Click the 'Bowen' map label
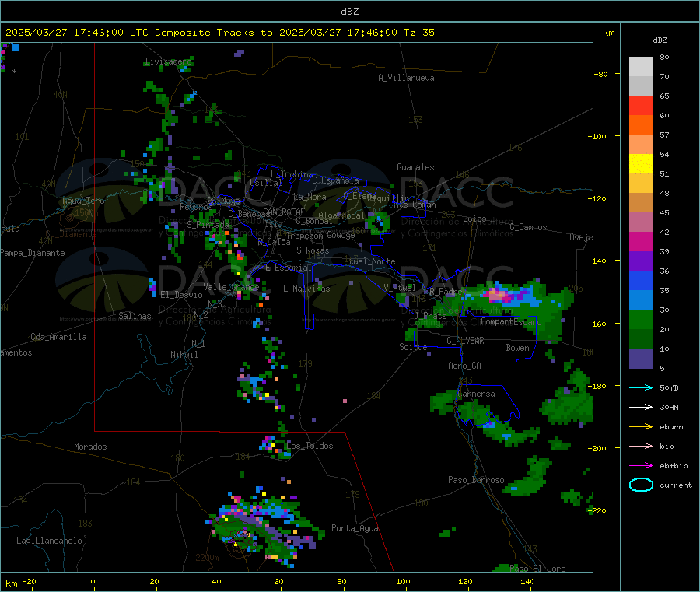This screenshot has height=592, width=700. pos(518,348)
